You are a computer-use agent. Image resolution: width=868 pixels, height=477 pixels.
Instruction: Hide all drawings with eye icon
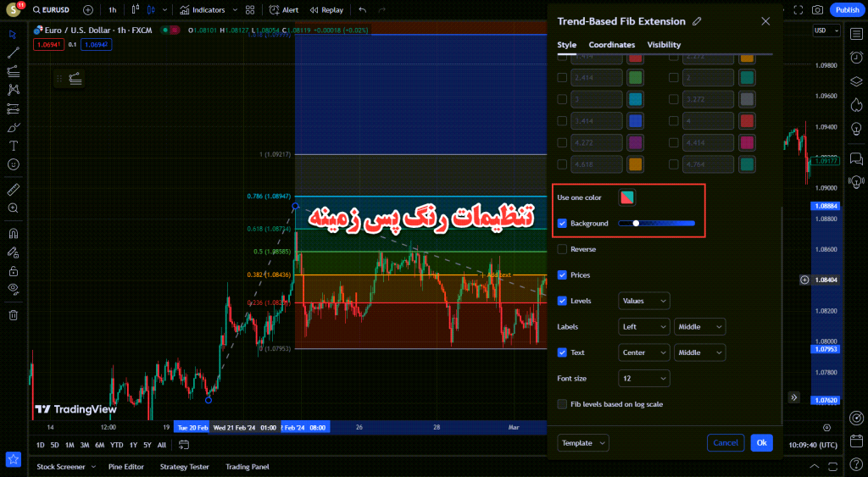point(14,289)
